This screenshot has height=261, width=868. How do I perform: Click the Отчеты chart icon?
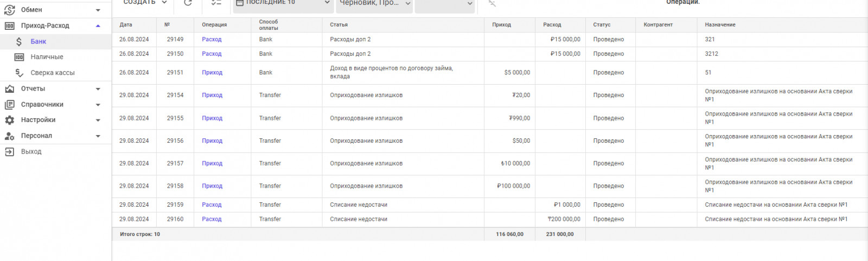click(x=10, y=88)
